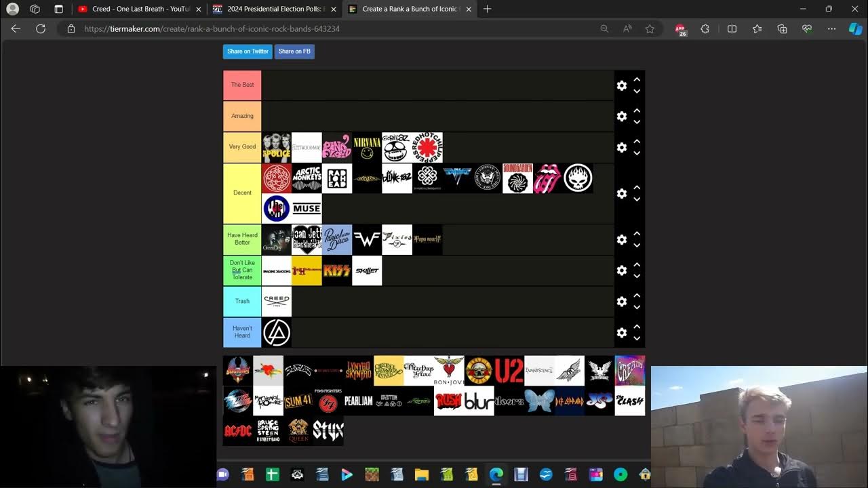Image resolution: width=868 pixels, height=488 pixels.
Task: Select the Skillet logo
Action: (x=367, y=270)
